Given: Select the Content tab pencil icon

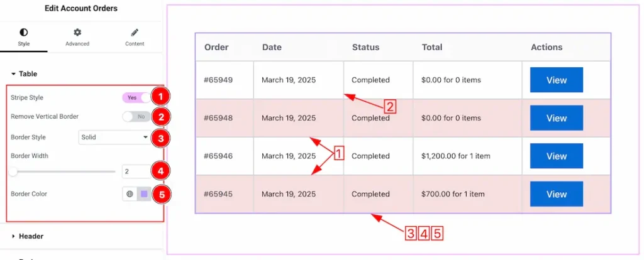Looking at the screenshot, I should click(135, 33).
